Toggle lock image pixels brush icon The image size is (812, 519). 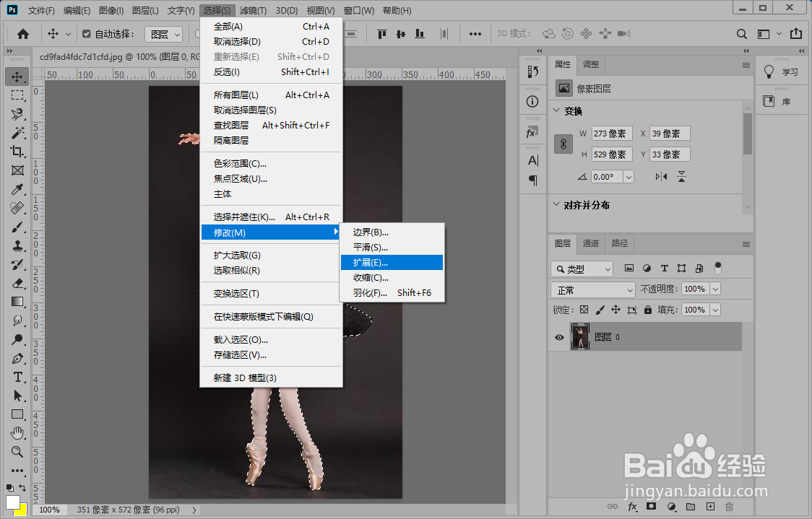(600, 310)
